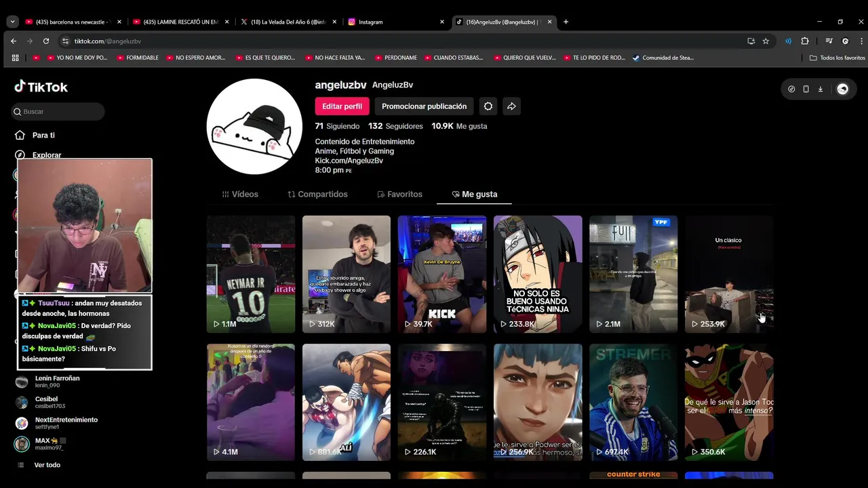Viewport: 868px width, 488px height.
Task: Open the video with 4.1M views
Action: pos(251,402)
